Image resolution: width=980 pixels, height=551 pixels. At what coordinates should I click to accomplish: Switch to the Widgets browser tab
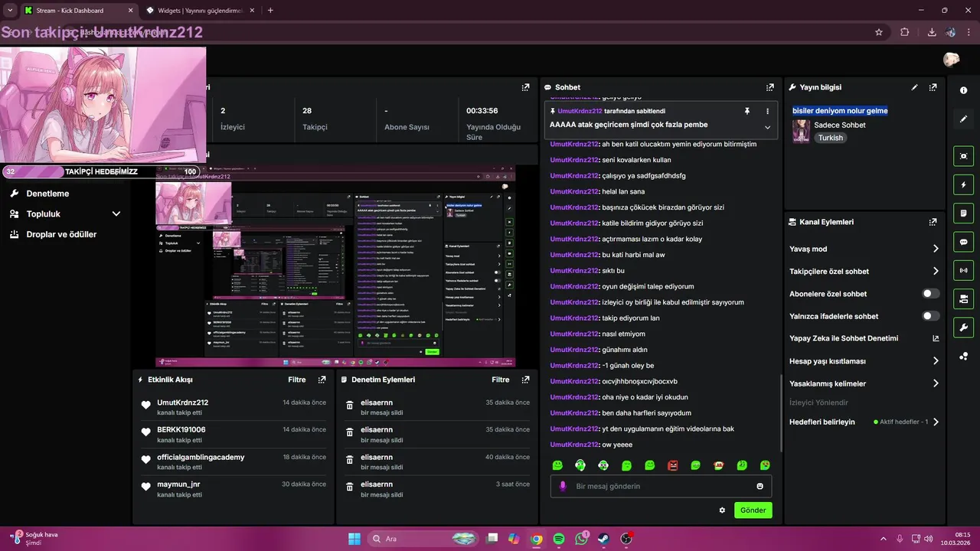pyautogui.click(x=201, y=11)
